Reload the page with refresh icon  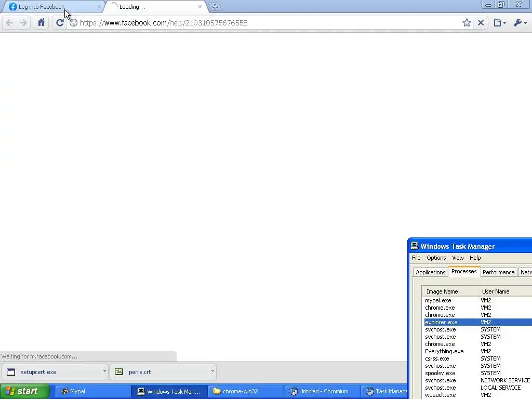[60, 23]
